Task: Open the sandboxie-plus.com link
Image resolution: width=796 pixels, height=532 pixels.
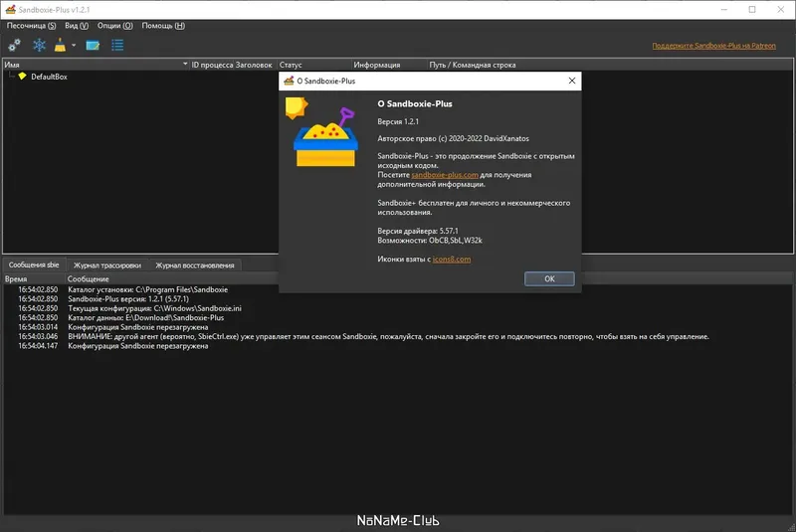Action: (445, 175)
